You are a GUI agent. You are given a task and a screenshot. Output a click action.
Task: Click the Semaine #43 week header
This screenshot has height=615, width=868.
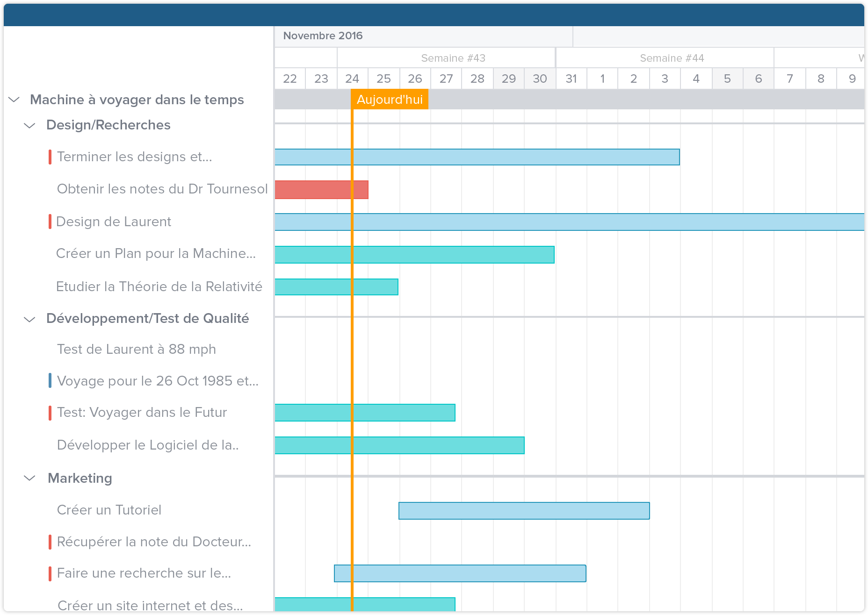point(453,58)
